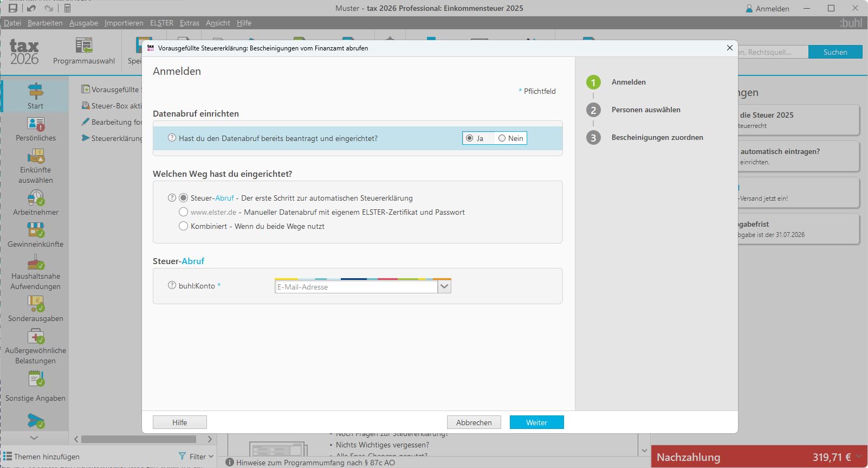Click the E-Mail-Adresse input field
This screenshot has width=868, height=468.
coord(356,287)
